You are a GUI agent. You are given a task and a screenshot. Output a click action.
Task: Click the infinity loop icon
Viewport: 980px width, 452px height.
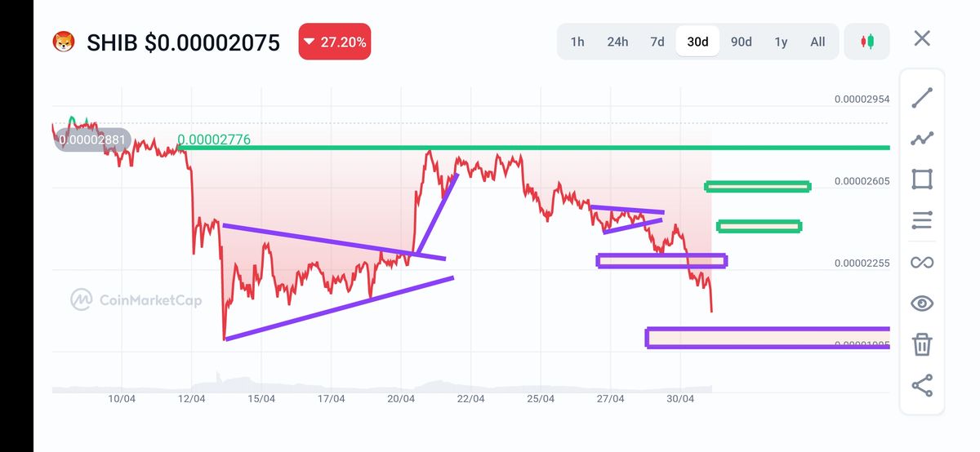pyautogui.click(x=922, y=262)
